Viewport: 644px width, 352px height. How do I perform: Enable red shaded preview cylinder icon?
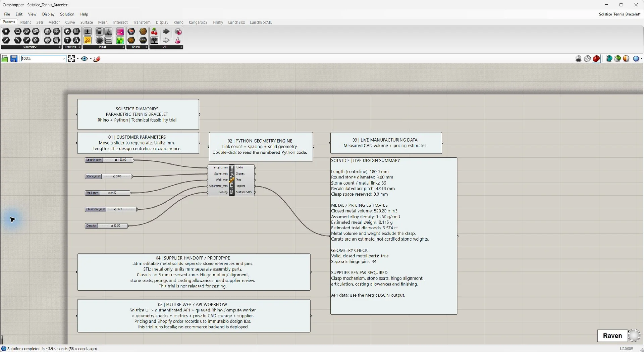pos(596,59)
